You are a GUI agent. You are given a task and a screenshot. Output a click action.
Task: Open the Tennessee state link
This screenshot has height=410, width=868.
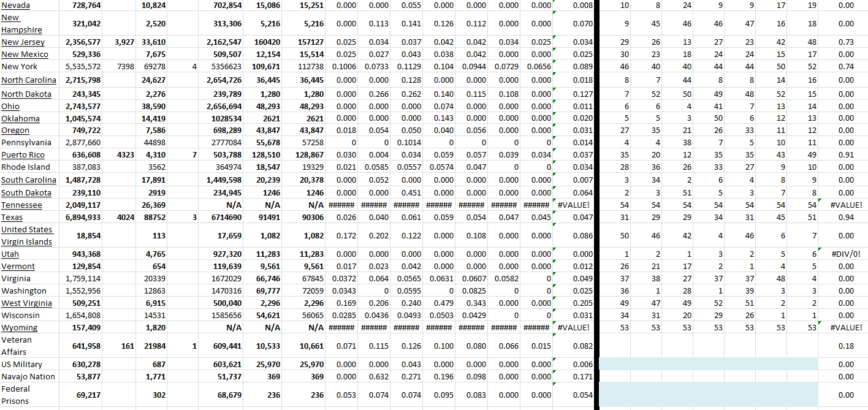tap(21, 205)
